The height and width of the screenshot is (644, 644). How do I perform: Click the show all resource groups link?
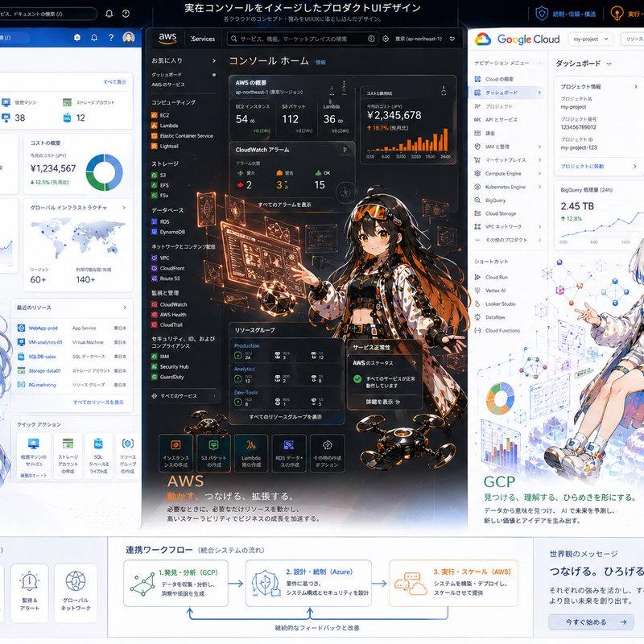click(285, 417)
